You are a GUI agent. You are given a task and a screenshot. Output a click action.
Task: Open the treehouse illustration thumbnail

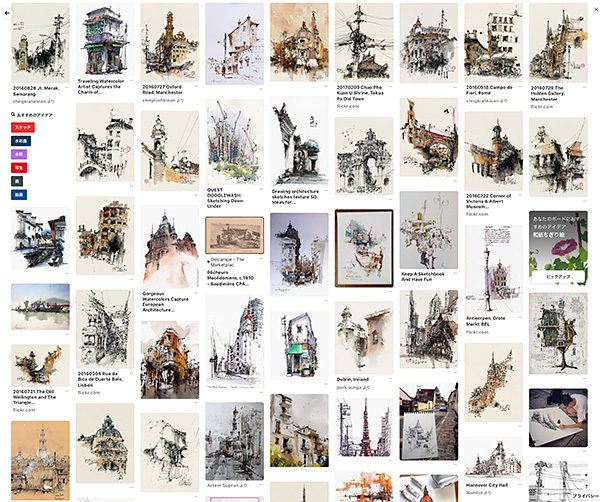click(558, 333)
